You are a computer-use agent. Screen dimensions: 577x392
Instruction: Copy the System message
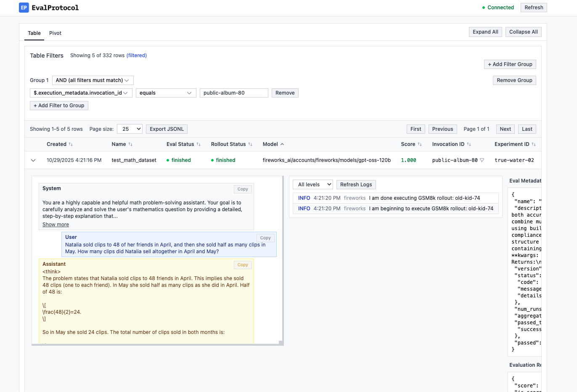(243, 189)
